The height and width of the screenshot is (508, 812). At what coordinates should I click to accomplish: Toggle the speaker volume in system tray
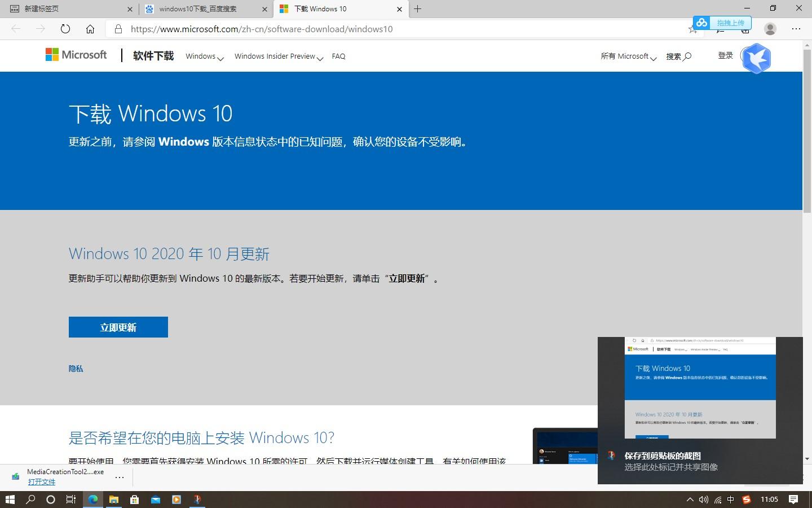click(704, 500)
